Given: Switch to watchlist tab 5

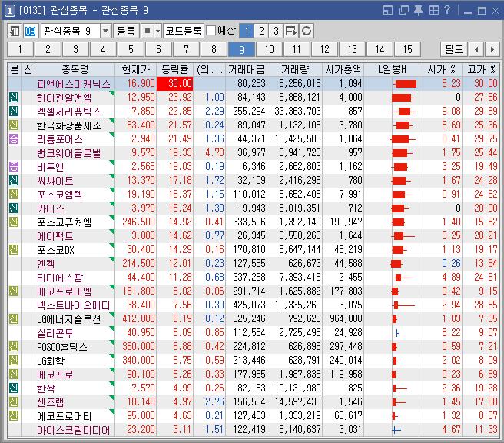Looking at the screenshot, I should click(131, 49).
